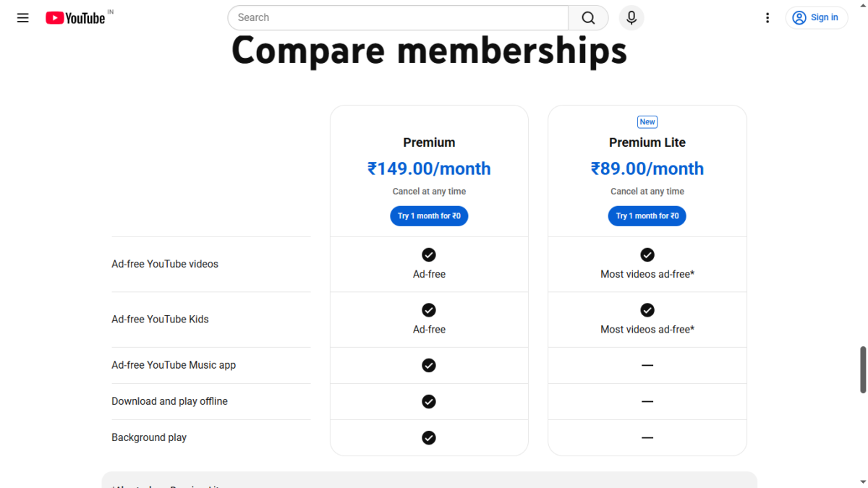Screen dimensions: 868x488
Task: Click the New badge above Premium Lite
Action: click(x=647, y=121)
